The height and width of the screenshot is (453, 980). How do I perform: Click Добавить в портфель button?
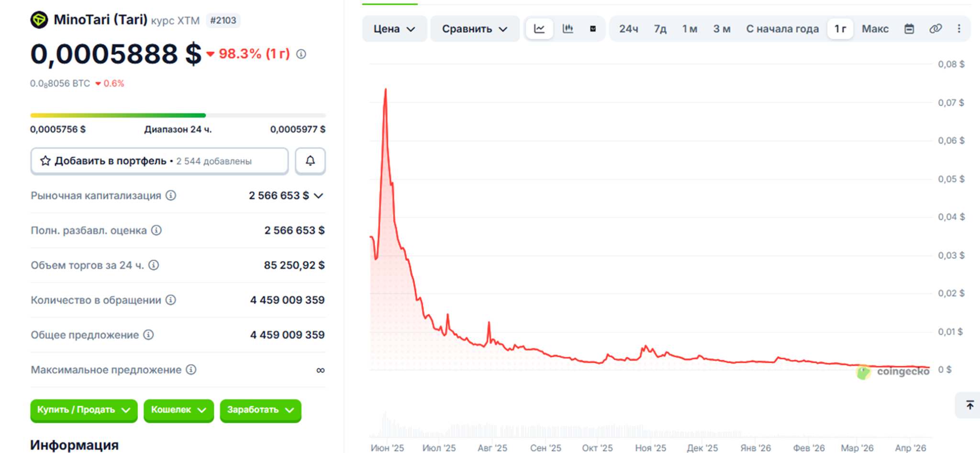click(159, 161)
